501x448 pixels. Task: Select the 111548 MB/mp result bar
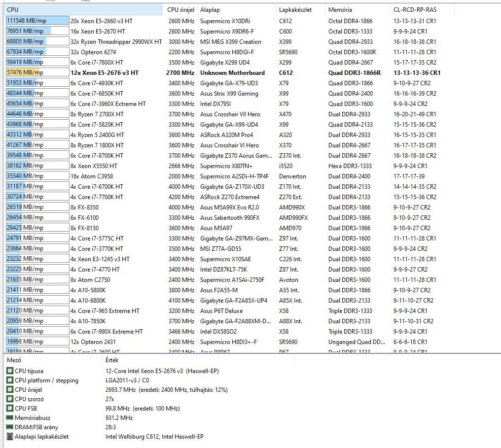37,21
